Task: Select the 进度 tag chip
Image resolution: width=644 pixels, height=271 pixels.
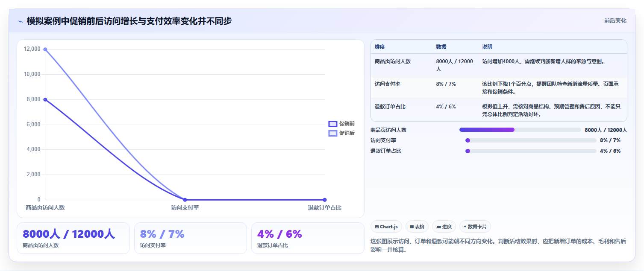Action: click(444, 227)
